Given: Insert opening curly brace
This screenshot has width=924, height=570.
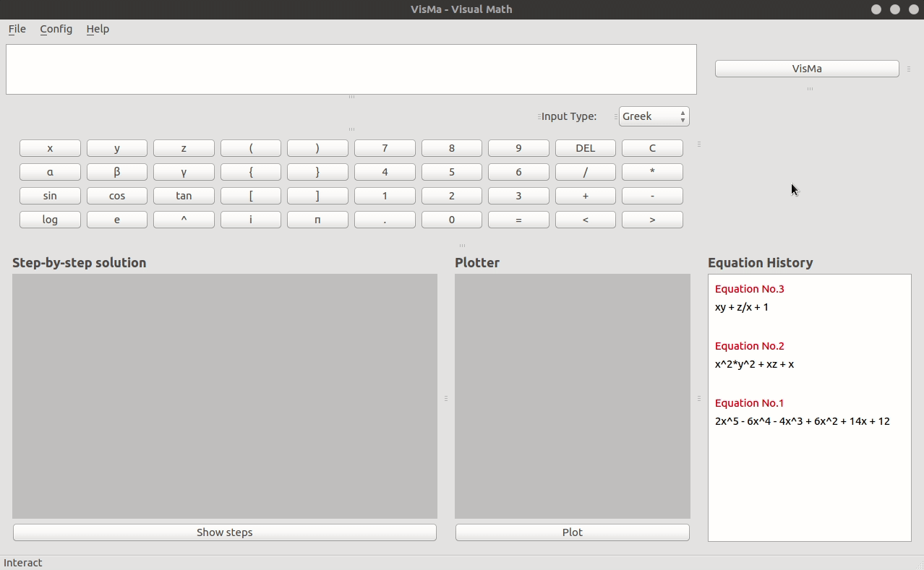Looking at the screenshot, I should pyautogui.click(x=251, y=172).
